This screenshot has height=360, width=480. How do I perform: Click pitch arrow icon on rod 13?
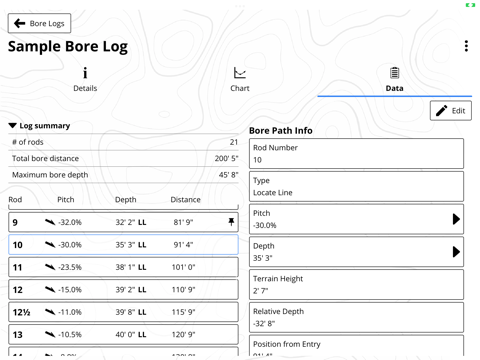point(50,334)
